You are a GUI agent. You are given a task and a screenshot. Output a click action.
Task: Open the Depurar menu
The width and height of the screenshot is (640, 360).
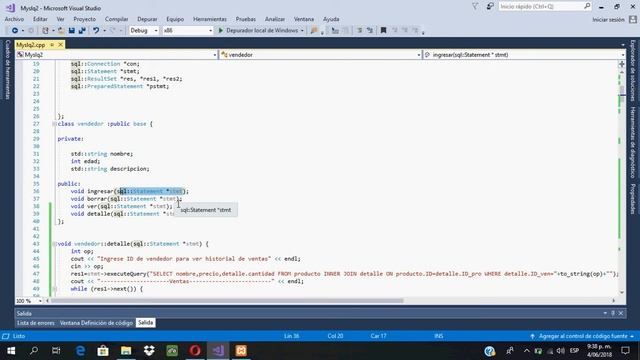pos(147,19)
